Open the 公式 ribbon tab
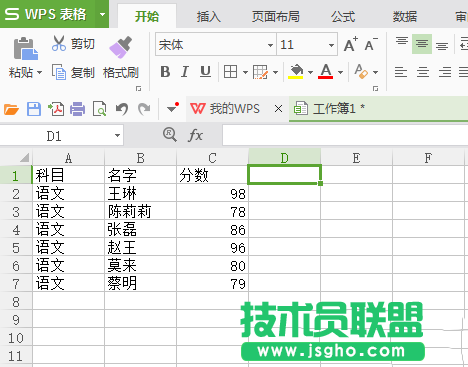This screenshot has width=468, height=367. pos(343,16)
